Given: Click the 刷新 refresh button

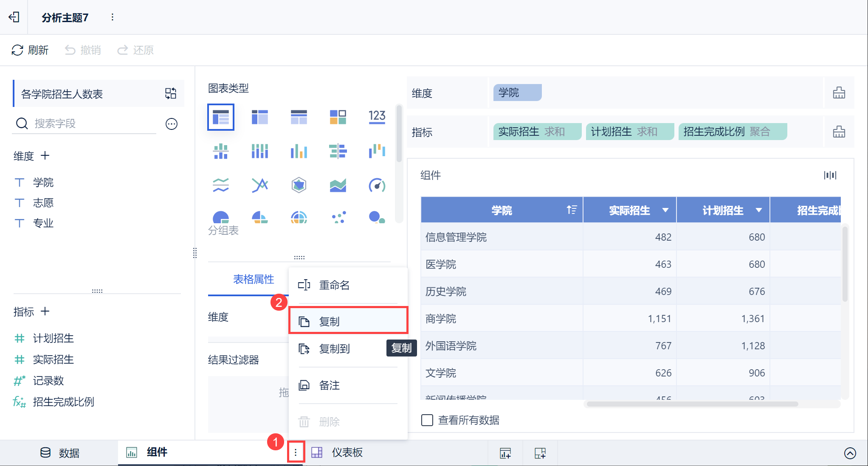Looking at the screenshot, I should 30,50.
